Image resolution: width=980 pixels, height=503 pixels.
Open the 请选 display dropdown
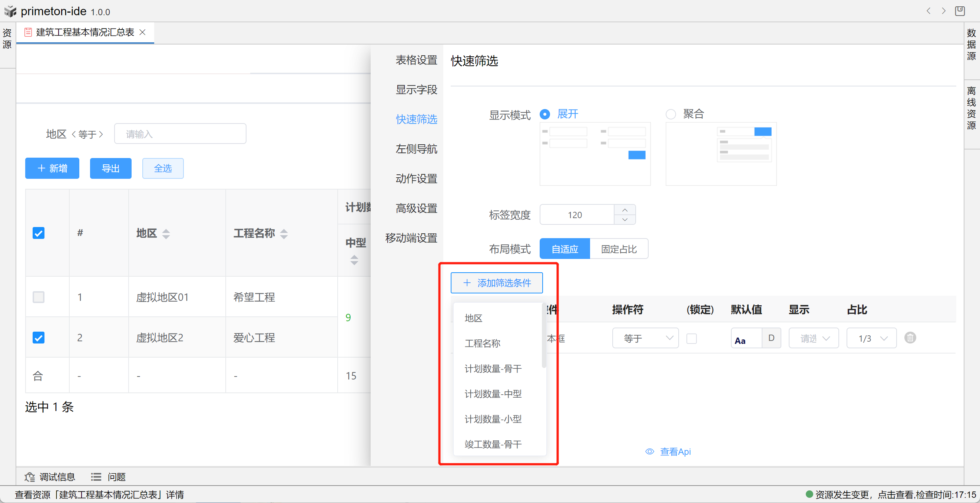point(813,338)
